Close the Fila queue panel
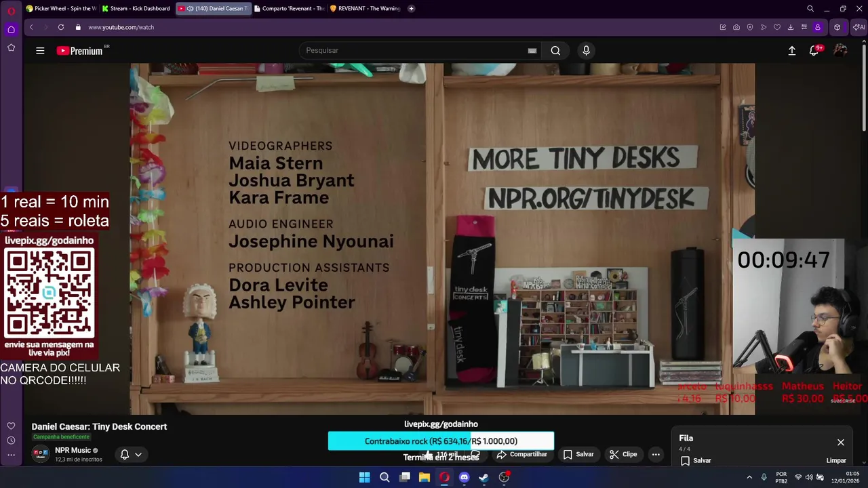Image resolution: width=868 pixels, height=488 pixels. point(841,443)
